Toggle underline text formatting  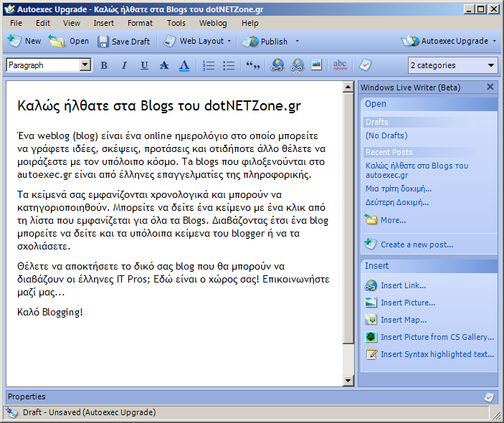tap(144, 65)
